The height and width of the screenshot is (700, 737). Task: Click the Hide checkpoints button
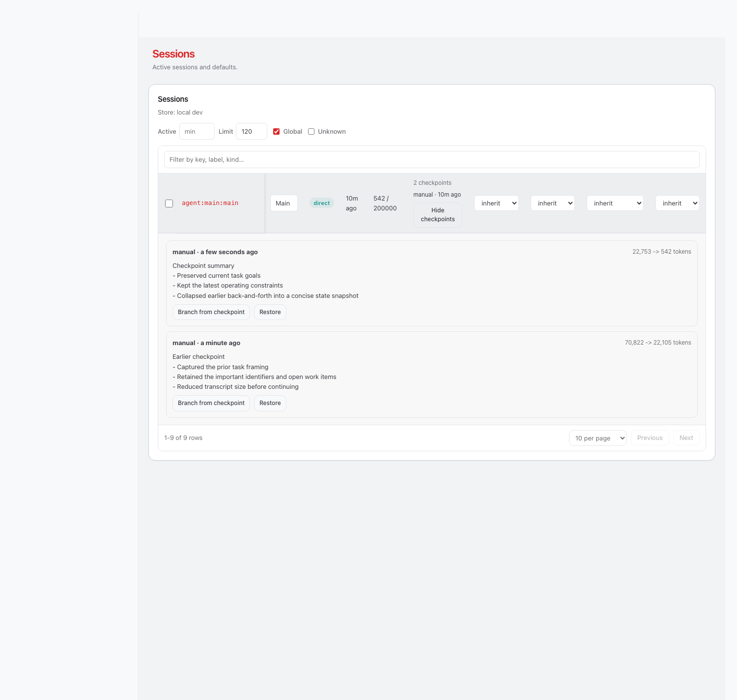click(x=437, y=215)
